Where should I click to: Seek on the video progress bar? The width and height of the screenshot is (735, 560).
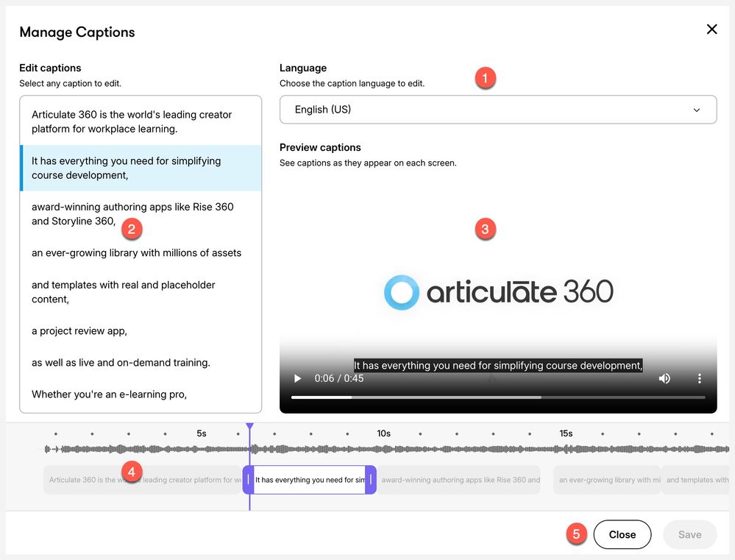point(498,397)
